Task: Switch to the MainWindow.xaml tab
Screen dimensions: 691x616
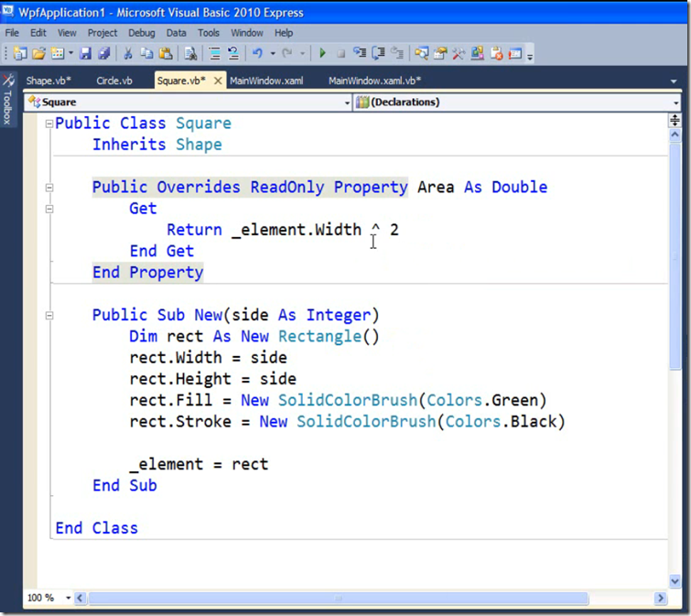Action: coord(266,81)
